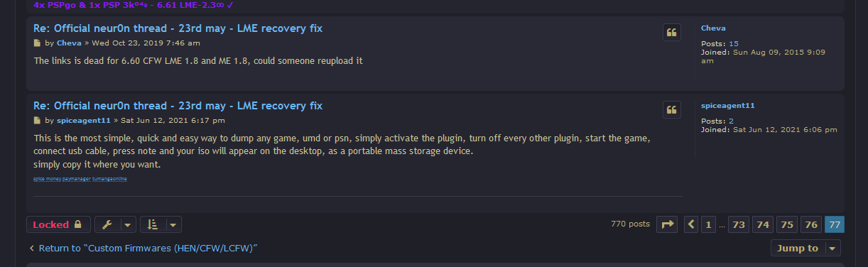Image resolution: width=868 pixels, height=267 pixels.
Task: Expand the display and sorting dropdown arrow
Action: 173,224
